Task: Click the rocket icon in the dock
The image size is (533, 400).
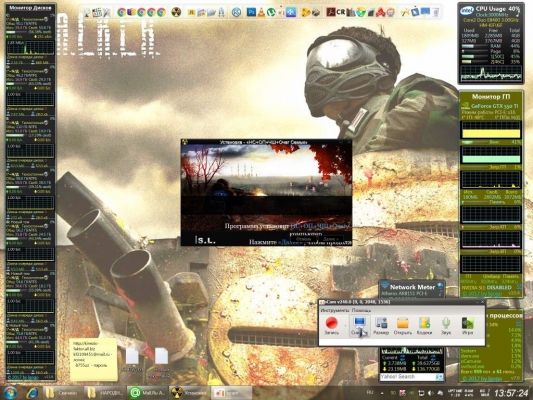Action: click(221, 13)
